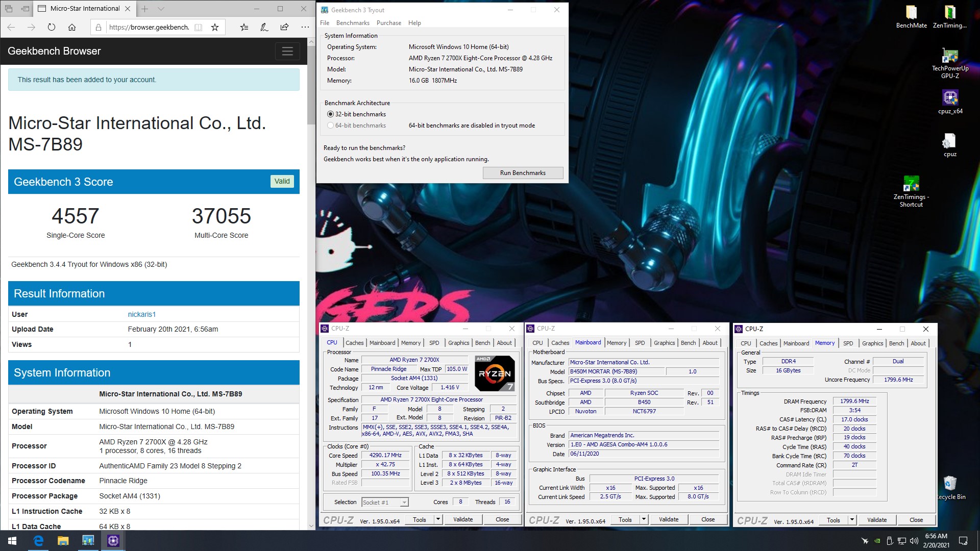Open About tab in Memory CPU-Z window
This screenshot has width=980, height=551.
coord(918,343)
